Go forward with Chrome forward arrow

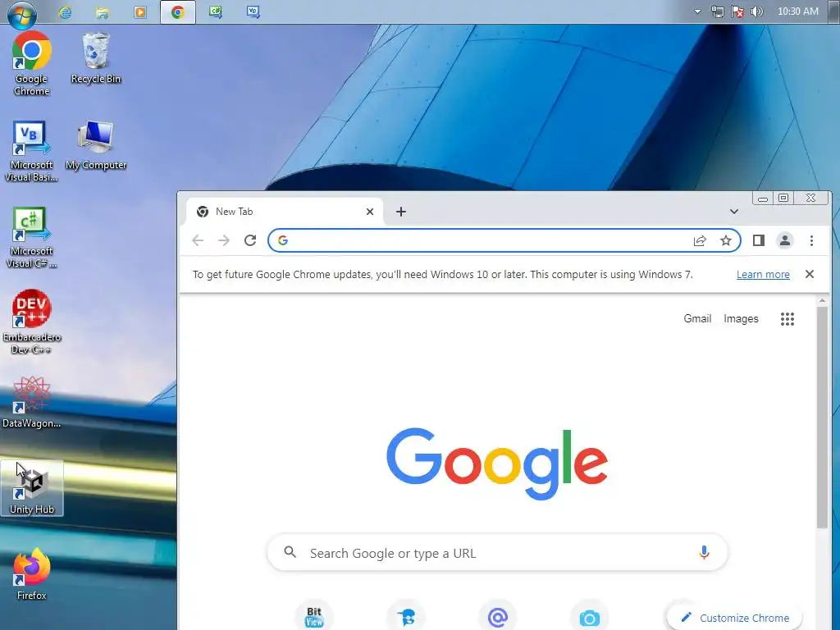pyautogui.click(x=224, y=240)
